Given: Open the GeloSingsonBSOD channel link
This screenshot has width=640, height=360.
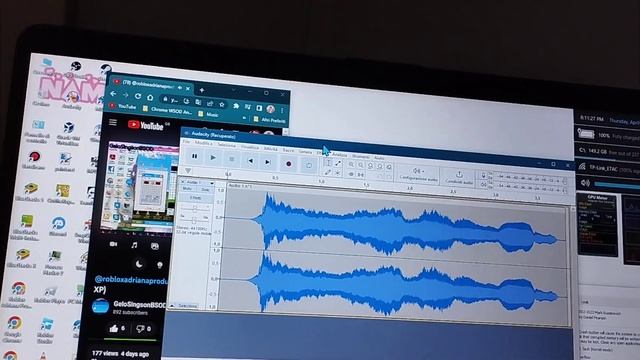Looking at the screenshot, I should [139, 304].
